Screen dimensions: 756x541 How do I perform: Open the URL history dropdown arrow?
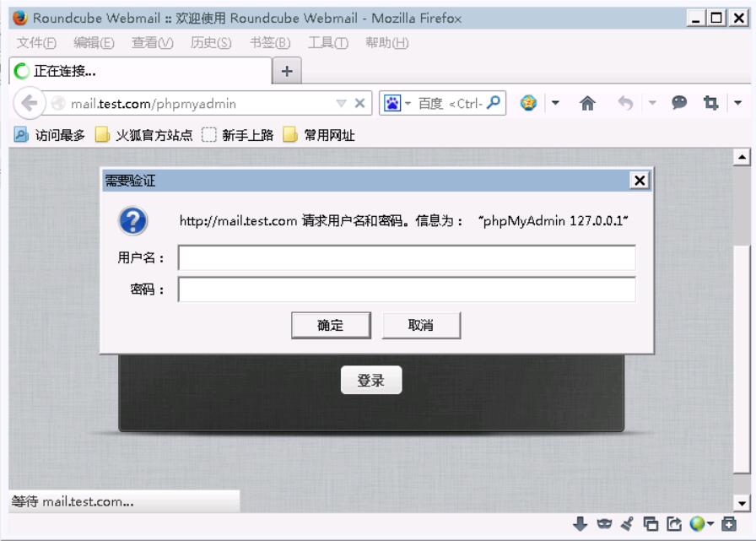click(x=342, y=103)
